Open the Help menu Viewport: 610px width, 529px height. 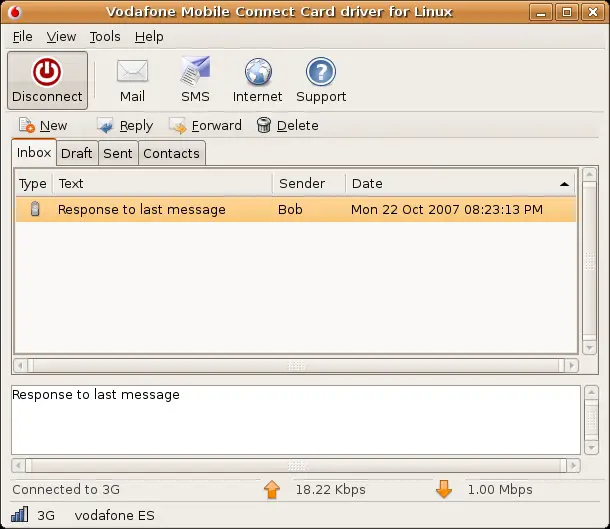tap(149, 37)
